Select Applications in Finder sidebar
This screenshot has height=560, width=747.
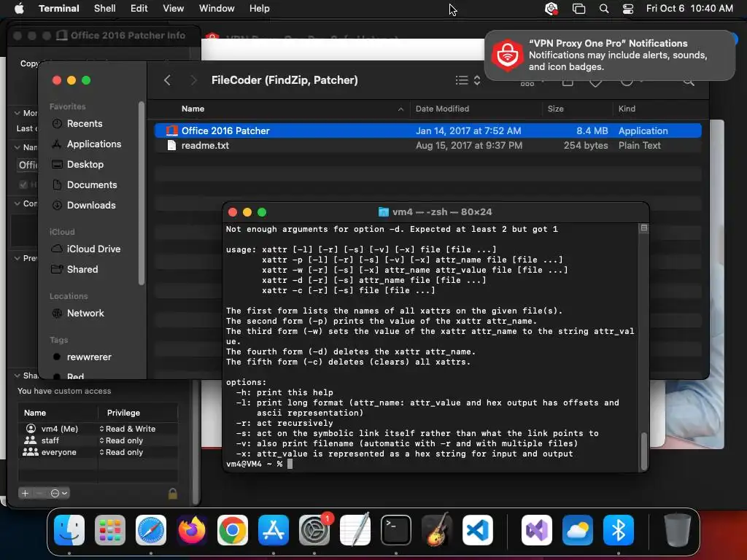[x=94, y=144]
